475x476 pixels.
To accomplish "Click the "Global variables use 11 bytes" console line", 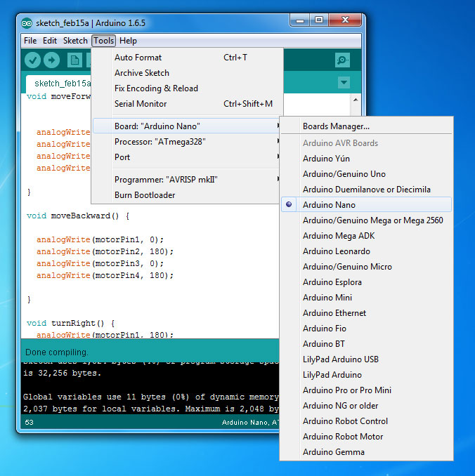I will (x=151, y=397).
